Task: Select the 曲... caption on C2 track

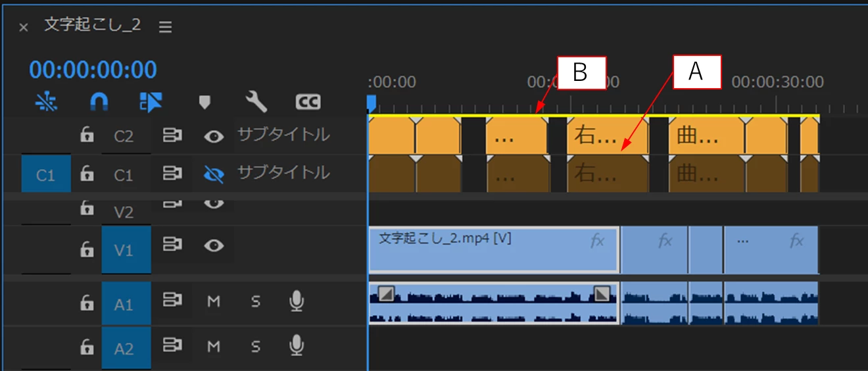Action: [707, 136]
